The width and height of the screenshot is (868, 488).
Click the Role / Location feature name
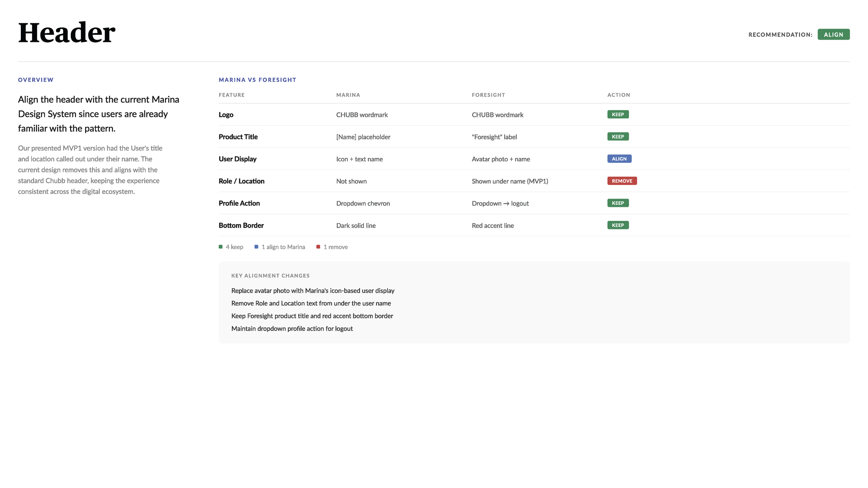[x=242, y=181]
